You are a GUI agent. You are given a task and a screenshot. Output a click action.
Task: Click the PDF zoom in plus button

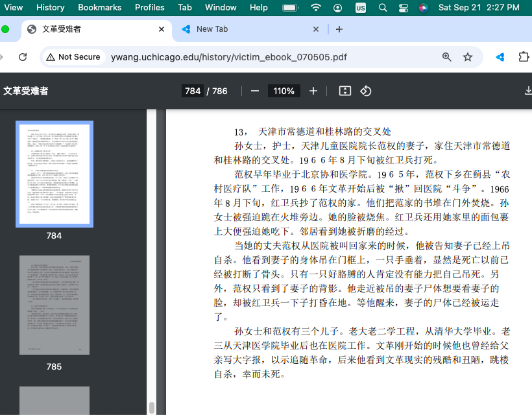(x=313, y=91)
